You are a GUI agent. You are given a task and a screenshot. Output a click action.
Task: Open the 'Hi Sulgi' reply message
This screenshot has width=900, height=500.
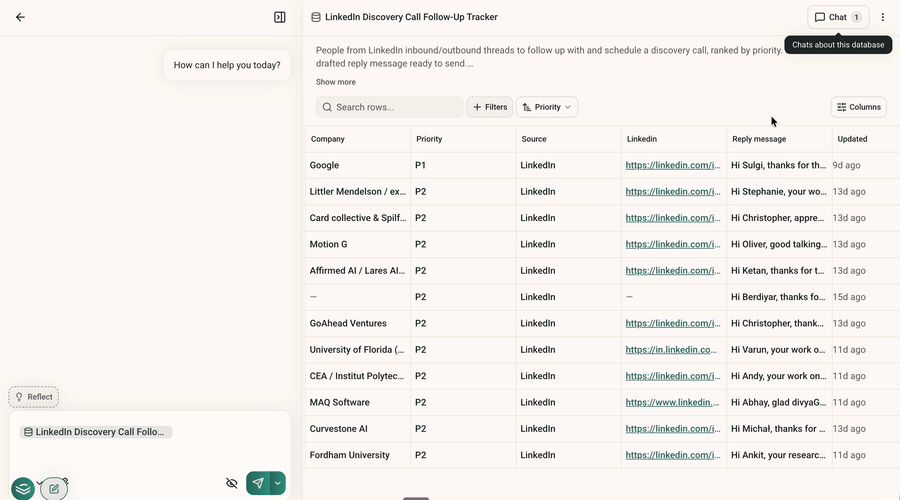(x=779, y=165)
